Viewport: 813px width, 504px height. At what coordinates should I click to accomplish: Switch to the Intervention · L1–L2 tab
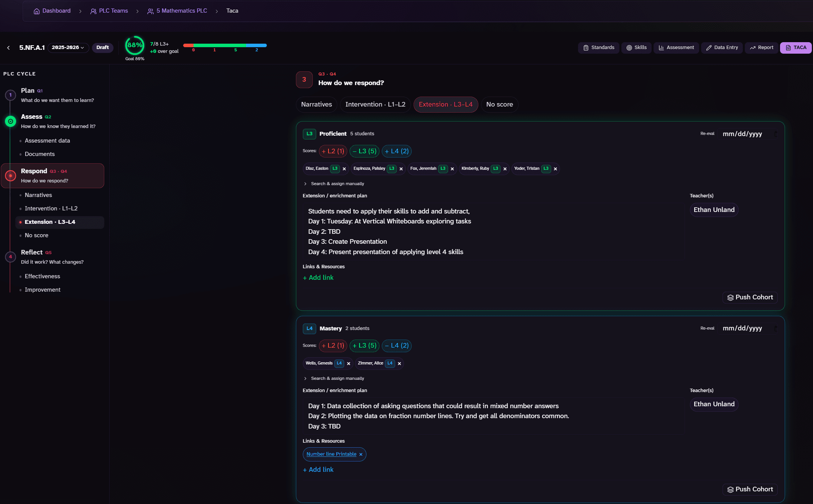pyautogui.click(x=375, y=105)
